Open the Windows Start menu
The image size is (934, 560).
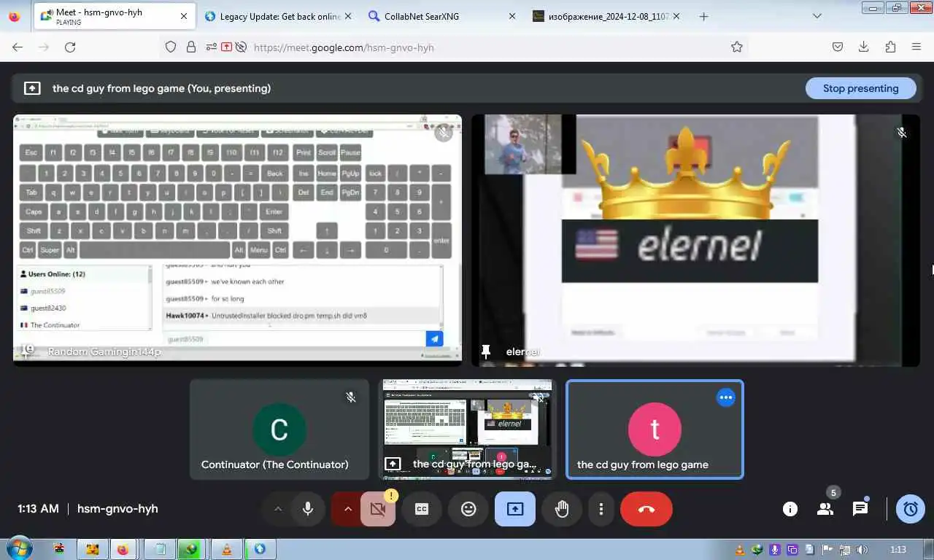click(18, 548)
